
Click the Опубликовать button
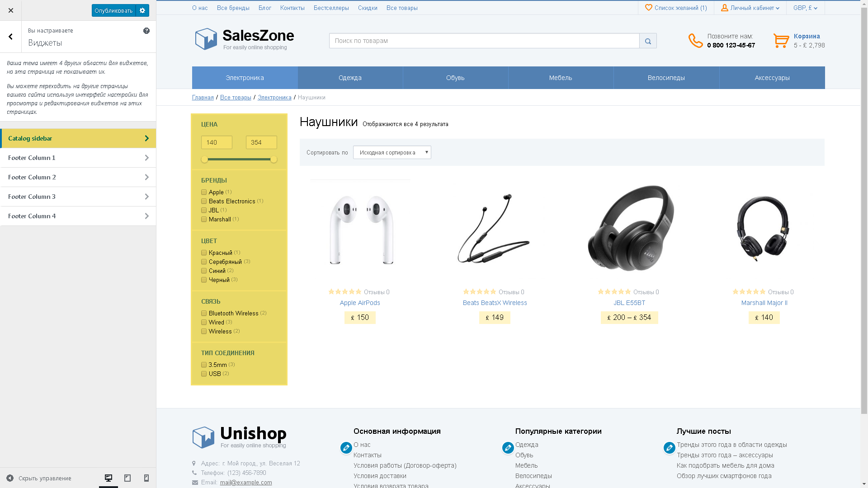[x=113, y=10]
